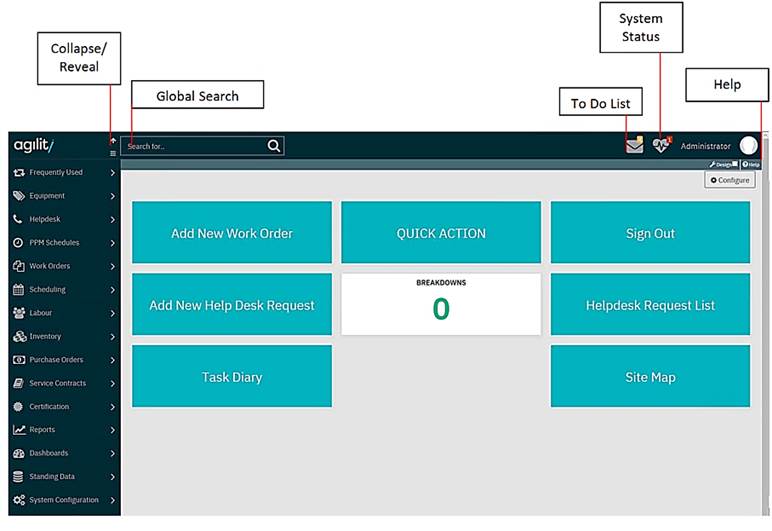
Task: Open the Helpdesk Request List tile
Action: pyautogui.click(x=650, y=305)
